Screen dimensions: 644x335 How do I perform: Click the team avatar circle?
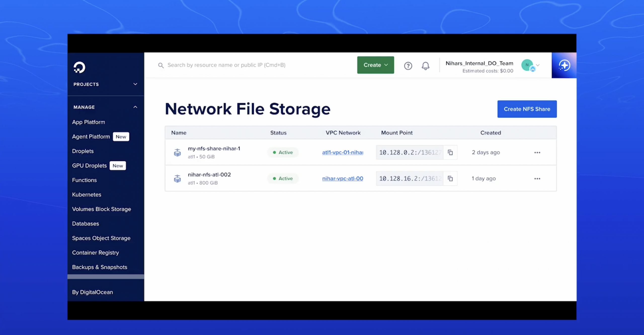tap(528, 65)
